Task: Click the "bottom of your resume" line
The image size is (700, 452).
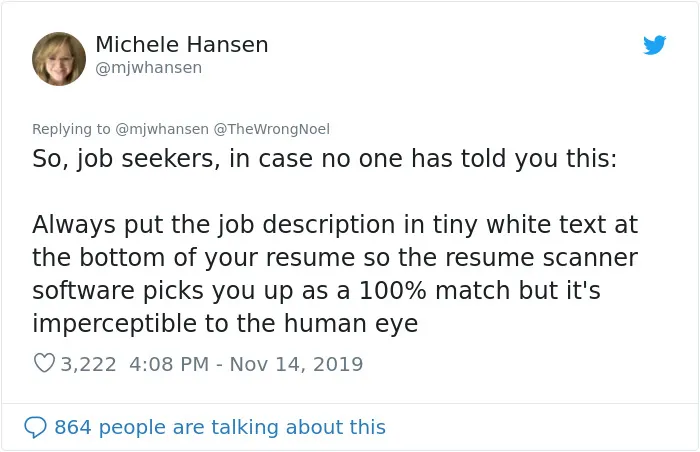Action: click(335, 257)
